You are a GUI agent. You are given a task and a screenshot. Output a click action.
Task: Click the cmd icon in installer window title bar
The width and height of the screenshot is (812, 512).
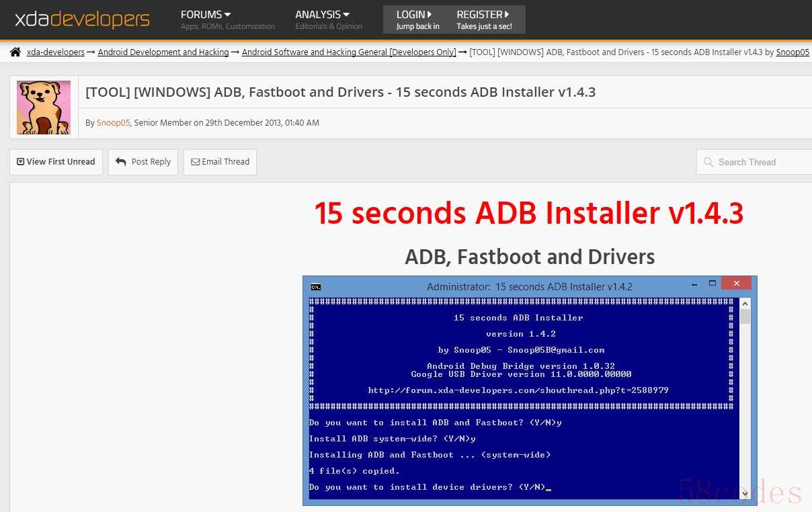pos(315,286)
